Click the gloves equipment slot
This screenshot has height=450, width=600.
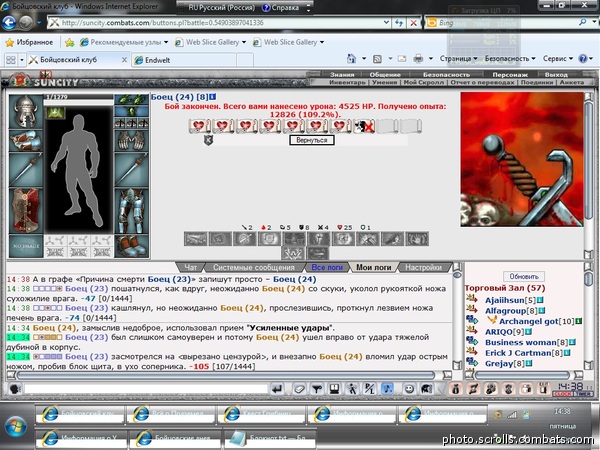(131, 140)
